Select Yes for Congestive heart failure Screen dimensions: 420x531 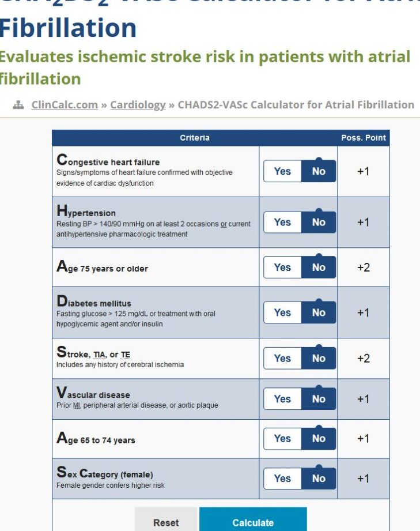point(282,171)
